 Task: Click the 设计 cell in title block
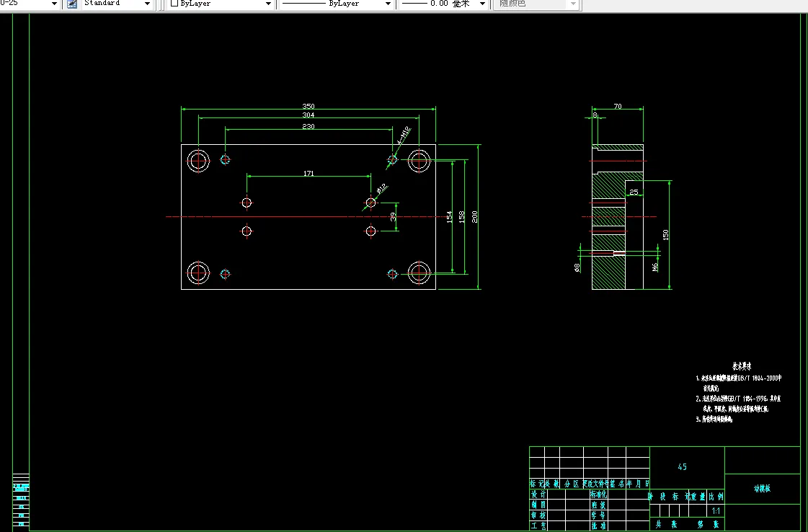[538, 494]
